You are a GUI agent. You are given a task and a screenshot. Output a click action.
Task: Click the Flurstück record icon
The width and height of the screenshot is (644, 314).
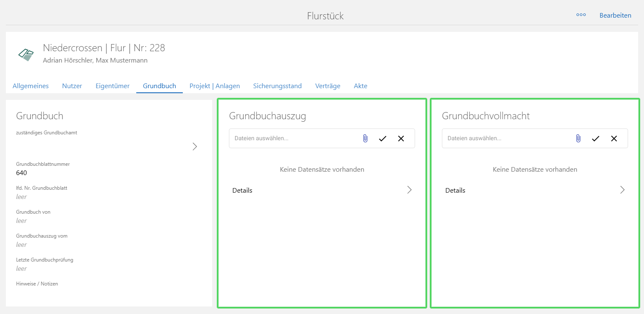point(26,54)
